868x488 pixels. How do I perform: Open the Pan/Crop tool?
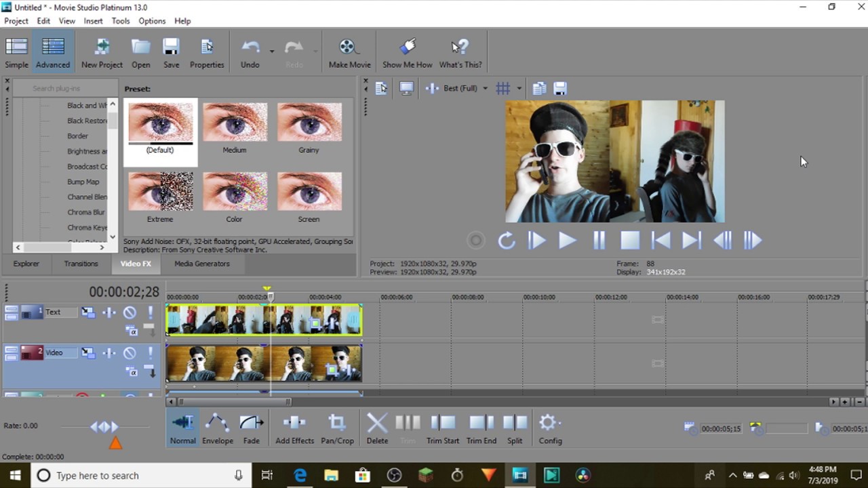click(x=337, y=430)
